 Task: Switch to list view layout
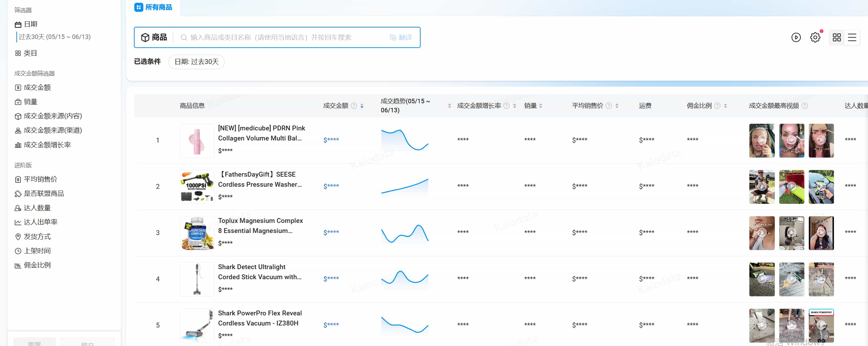click(852, 38)
